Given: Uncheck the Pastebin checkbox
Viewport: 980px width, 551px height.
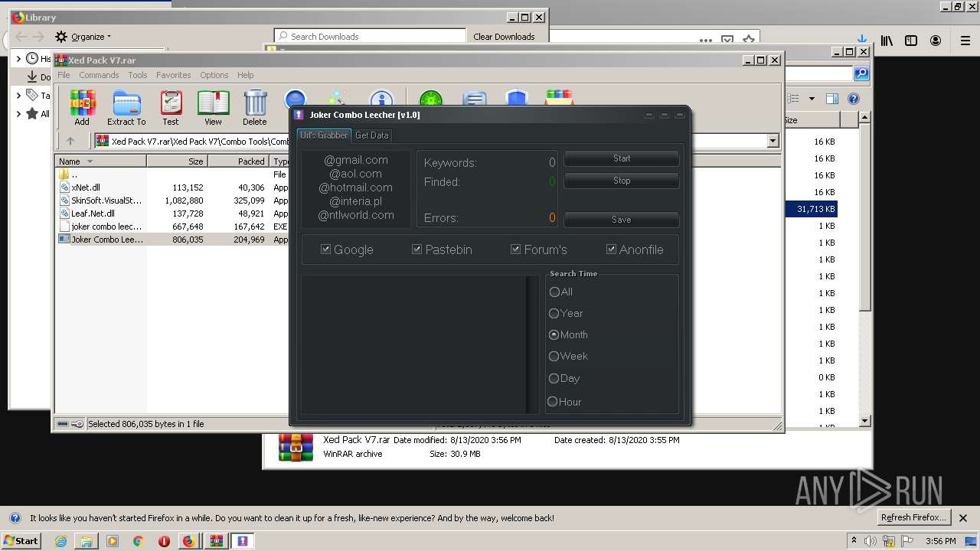Looking at the screenshot, I should [x=417, y=249].
